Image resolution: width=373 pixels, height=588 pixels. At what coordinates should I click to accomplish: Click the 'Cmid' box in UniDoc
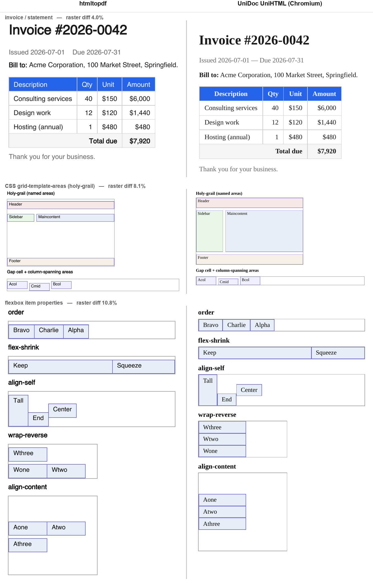228,282
